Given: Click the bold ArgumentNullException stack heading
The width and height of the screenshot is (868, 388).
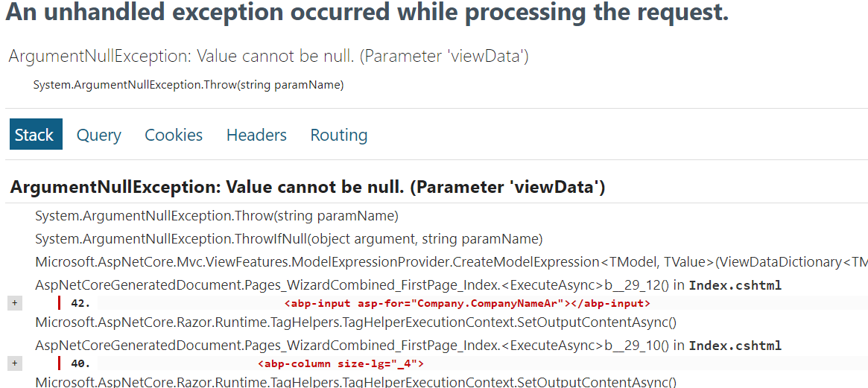Looking at the screenshot, I should pyautogui.click(x=307, y=187).
